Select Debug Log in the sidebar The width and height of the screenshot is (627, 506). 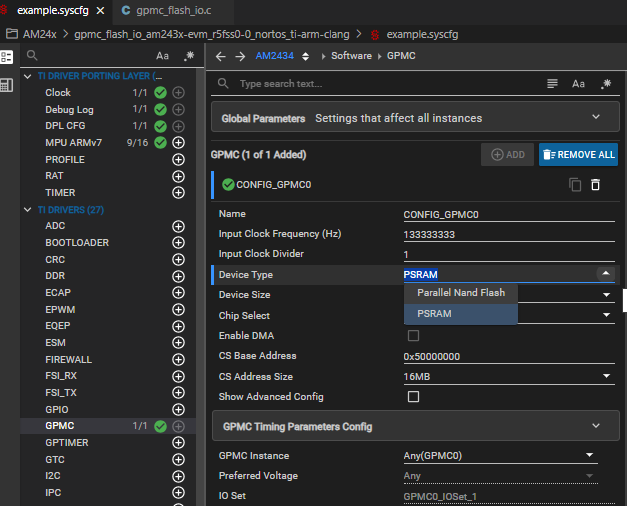(x=69, y=110)
